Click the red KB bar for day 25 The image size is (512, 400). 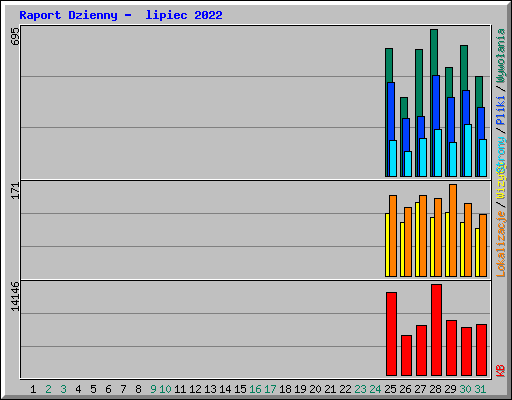pos(391,334)
